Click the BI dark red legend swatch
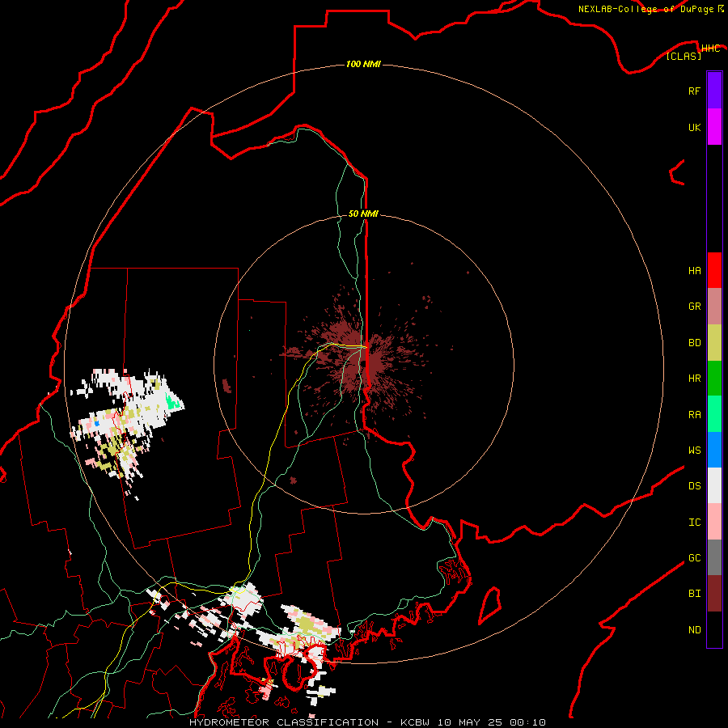Viewport: 728px width, 728px height. click(x=714, y=594)
